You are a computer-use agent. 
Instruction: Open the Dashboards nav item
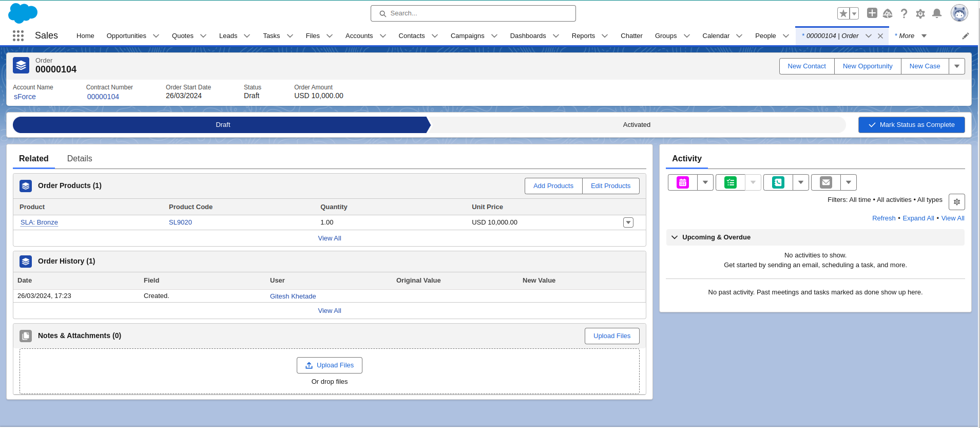(x=528, y=36)
